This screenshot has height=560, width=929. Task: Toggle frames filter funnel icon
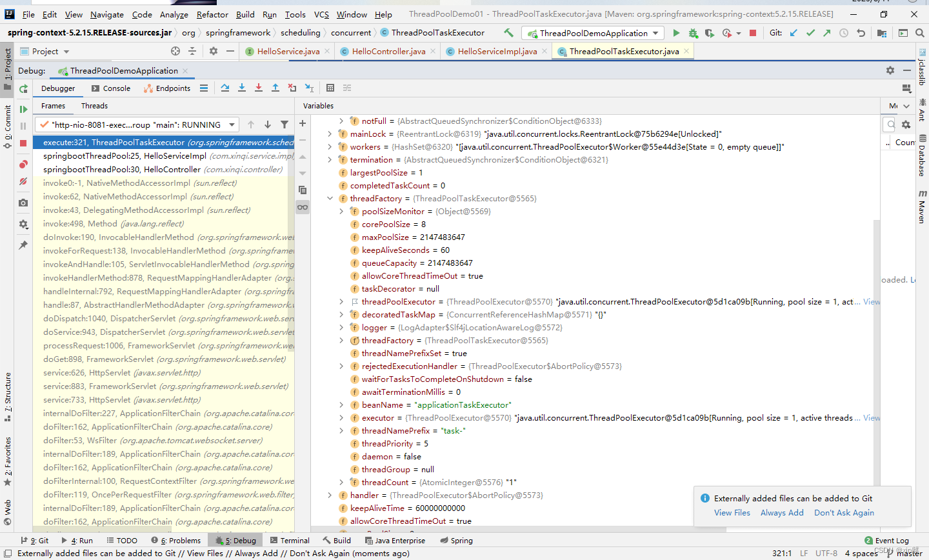point(285,125)
